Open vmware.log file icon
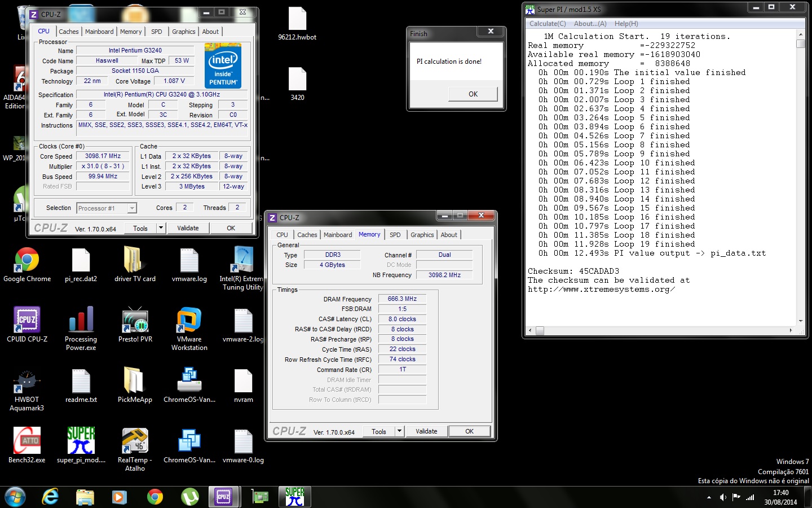This screenshot has width=812, height=508. pos(189,265)
